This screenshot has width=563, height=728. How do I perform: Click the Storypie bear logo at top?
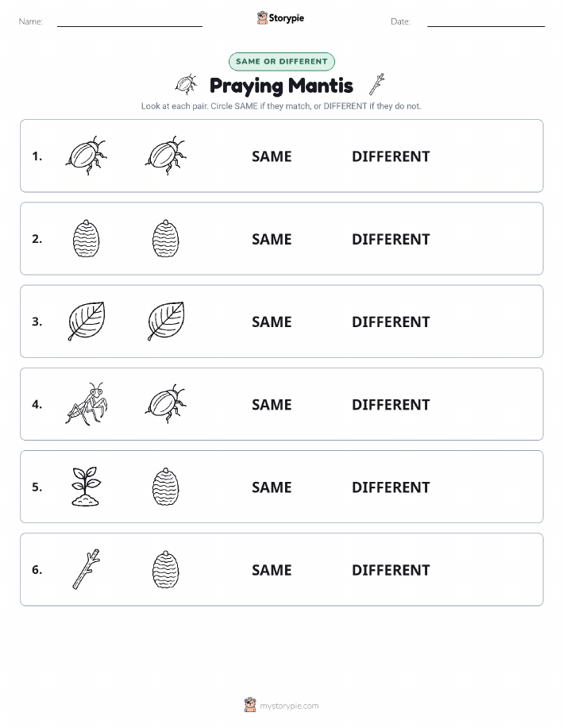(x=262, y=17)
